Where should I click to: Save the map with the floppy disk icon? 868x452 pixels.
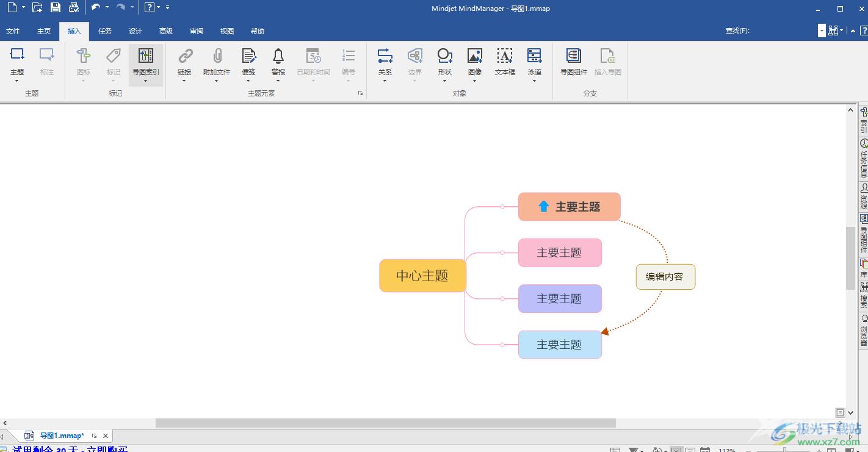56,8
